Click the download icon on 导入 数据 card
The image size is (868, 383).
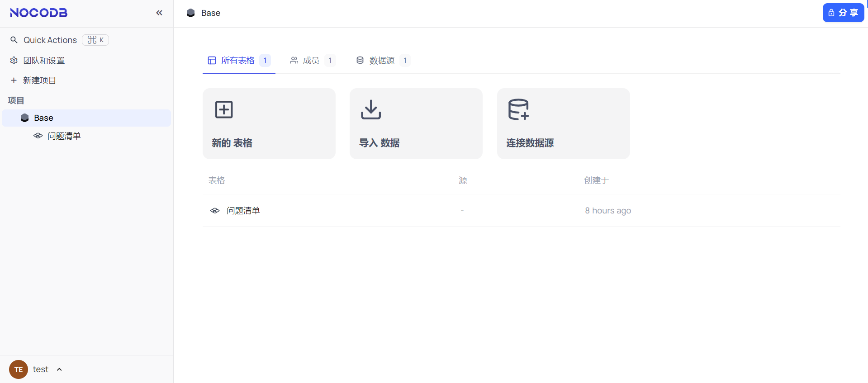371,109
